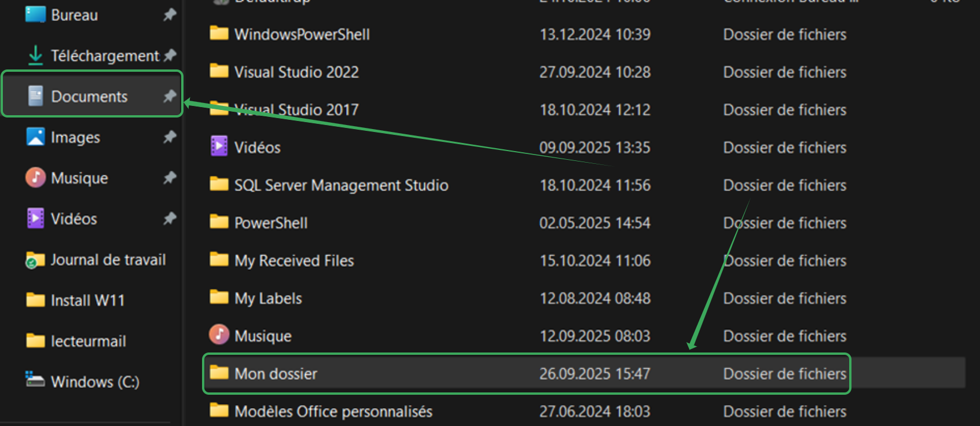Click the Windows (C:) drive icon
980x426 pixels.
35,379
